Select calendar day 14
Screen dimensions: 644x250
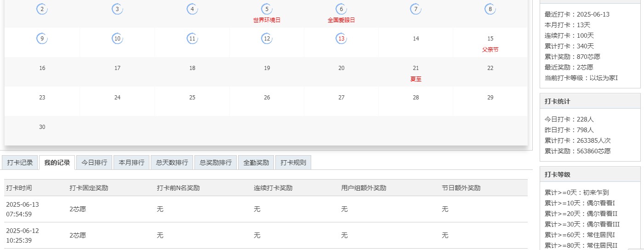(x=416, y=39)
